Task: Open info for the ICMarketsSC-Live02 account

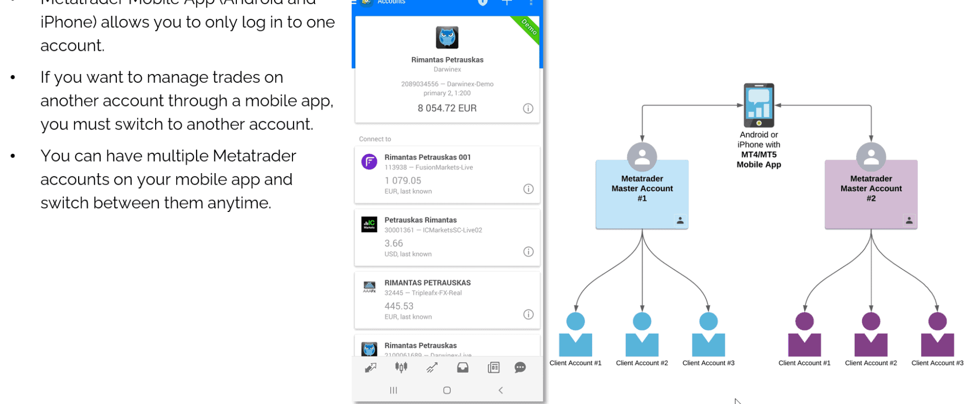Action: (x=528, y=252)
